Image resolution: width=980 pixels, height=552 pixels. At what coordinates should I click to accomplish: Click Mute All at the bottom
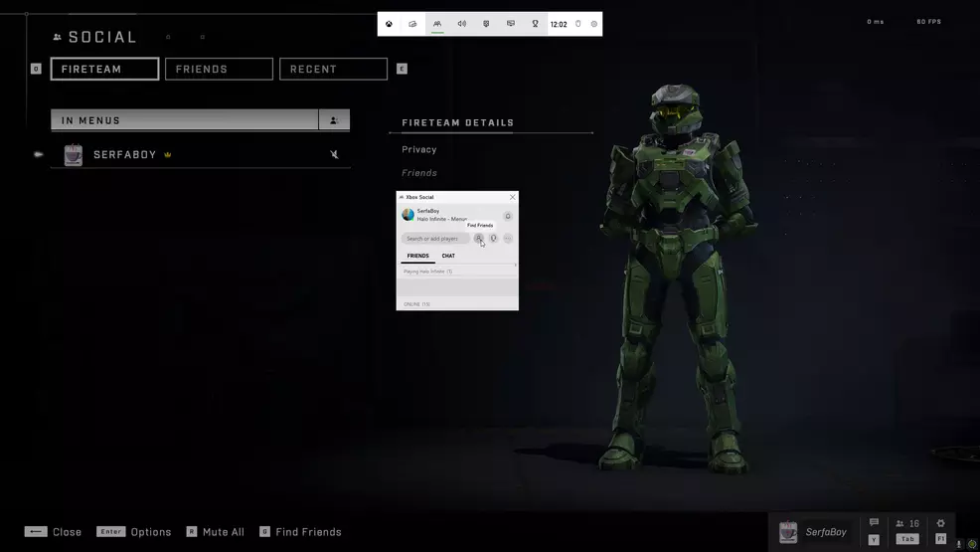coord(223,532)
